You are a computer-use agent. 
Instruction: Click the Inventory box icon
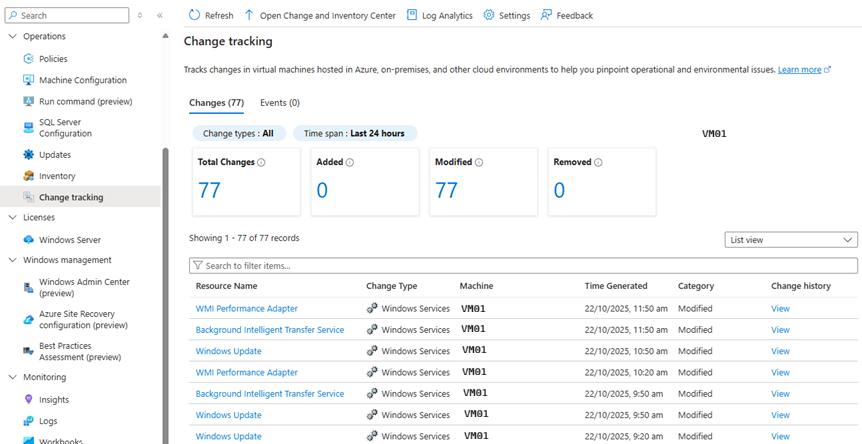29,176
